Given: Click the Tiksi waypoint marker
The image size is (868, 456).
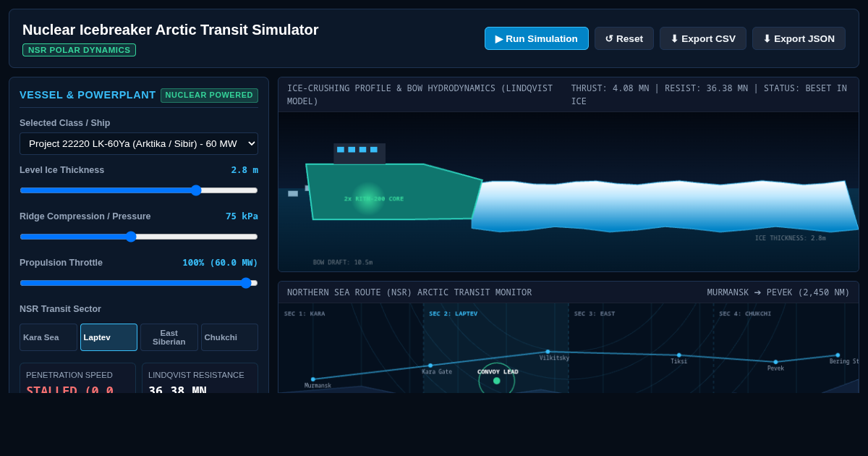Looking at the screenshot, I should coord(678,355).
